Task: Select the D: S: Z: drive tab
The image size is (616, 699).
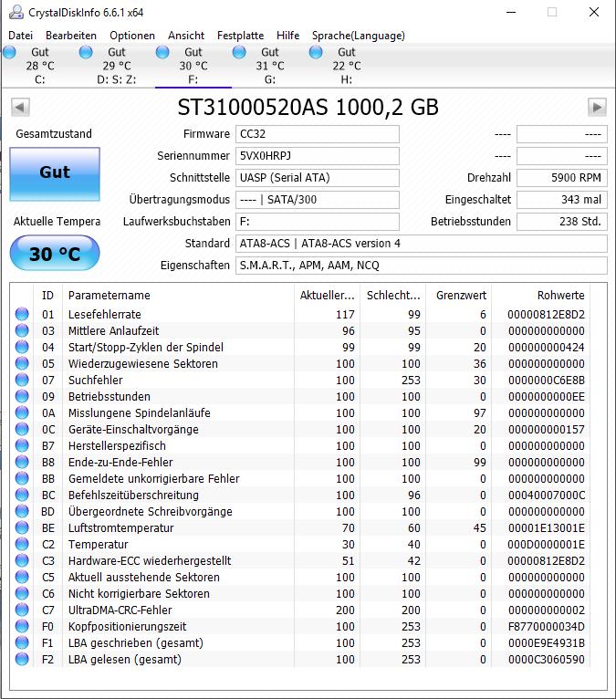Action: click(x=116, y=66)
